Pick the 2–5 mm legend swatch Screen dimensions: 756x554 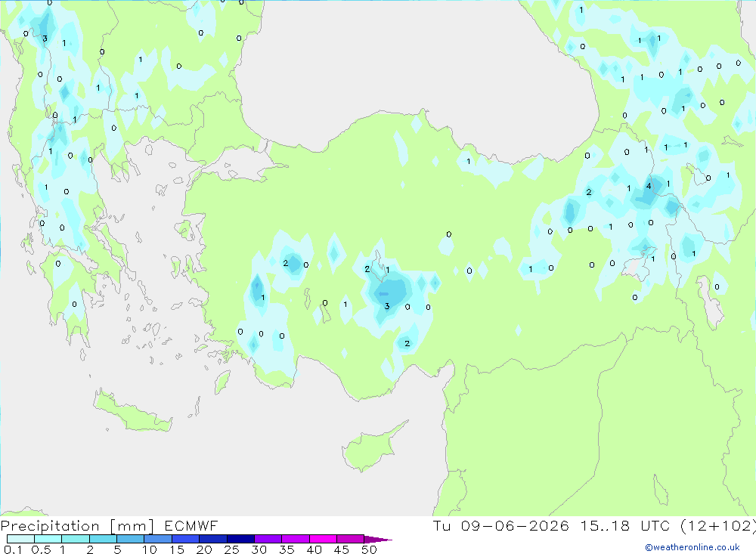click(x=103, y=539)
